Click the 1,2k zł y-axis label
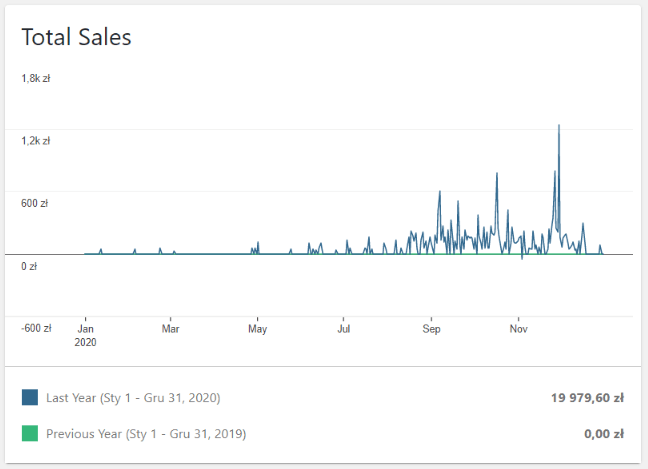 36,141
